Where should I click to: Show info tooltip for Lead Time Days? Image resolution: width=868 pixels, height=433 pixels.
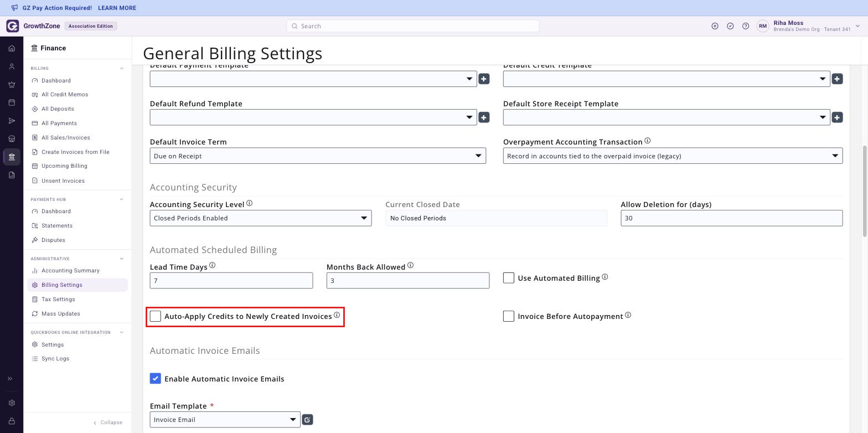(x=212, y=266)
